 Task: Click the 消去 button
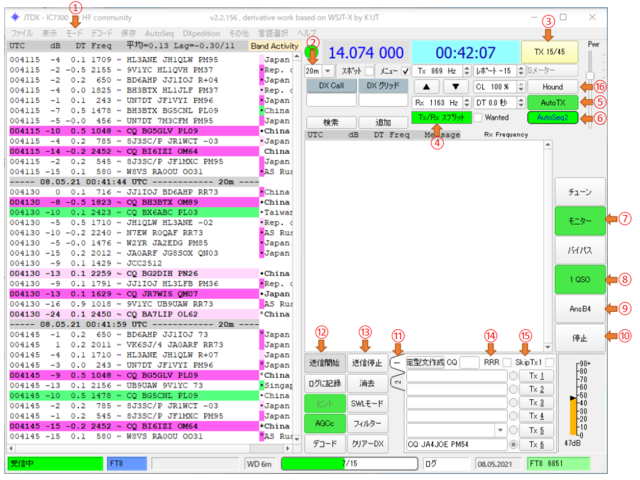click(367, 383)
